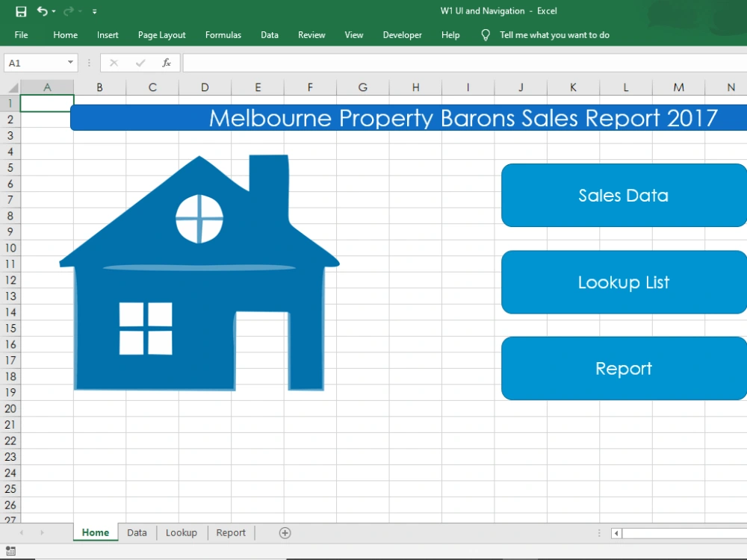Select cell A1
The height and width of the screenshot is (560, 747).
[x=47, y=103]
